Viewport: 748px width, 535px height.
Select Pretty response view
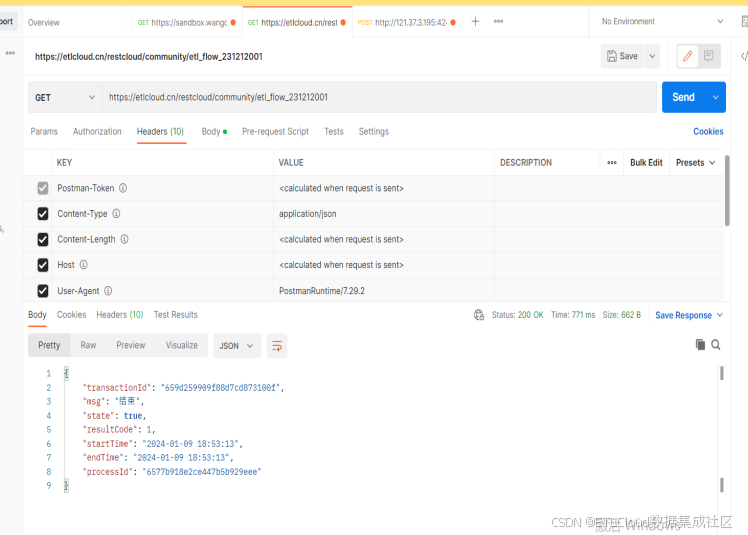(49, 345)
